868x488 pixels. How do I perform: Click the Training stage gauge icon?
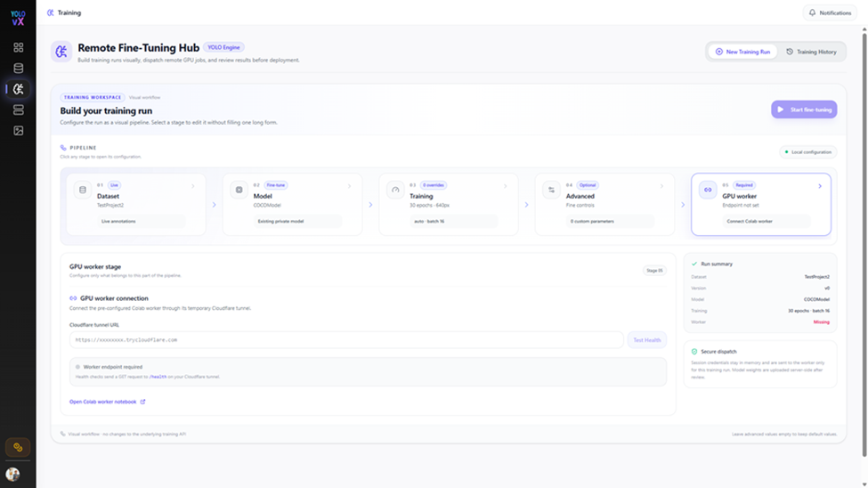pos(395,190)
